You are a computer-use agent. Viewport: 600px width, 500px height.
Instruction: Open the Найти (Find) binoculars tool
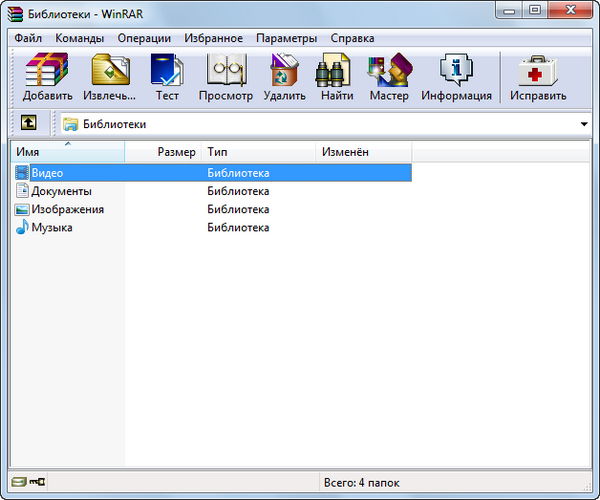pos(337,77)
